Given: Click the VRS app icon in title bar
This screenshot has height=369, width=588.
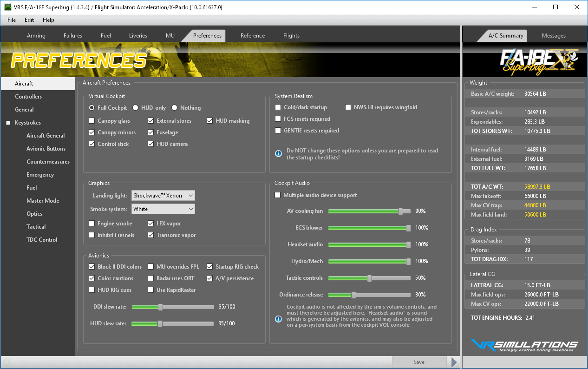Looking at the screenshot, I should 7,7.
